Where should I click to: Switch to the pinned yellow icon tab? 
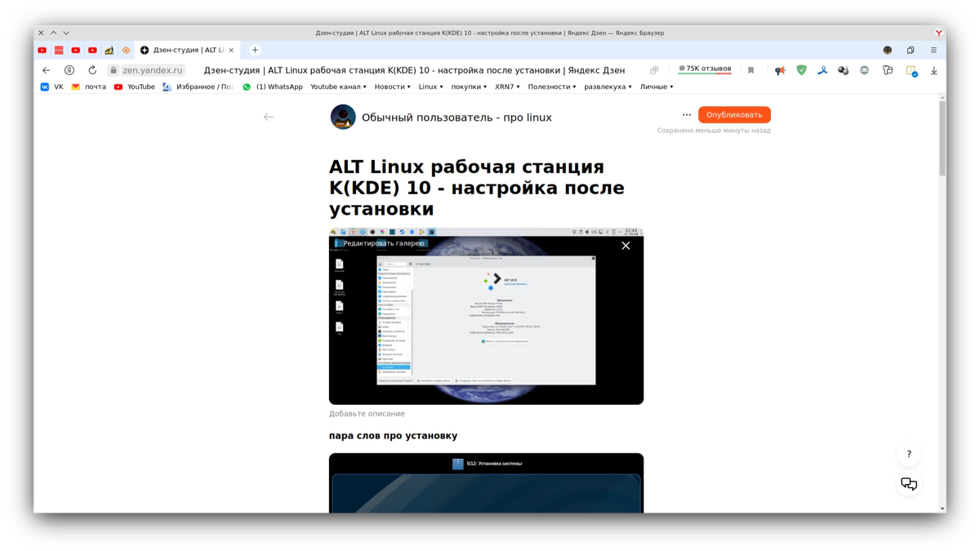109,50
